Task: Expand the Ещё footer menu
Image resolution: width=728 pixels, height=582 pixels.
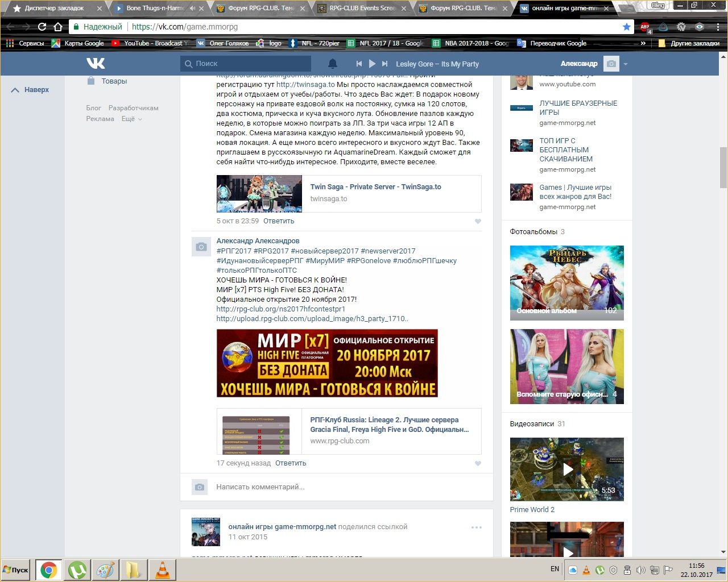Action: (x=131, y=119)
